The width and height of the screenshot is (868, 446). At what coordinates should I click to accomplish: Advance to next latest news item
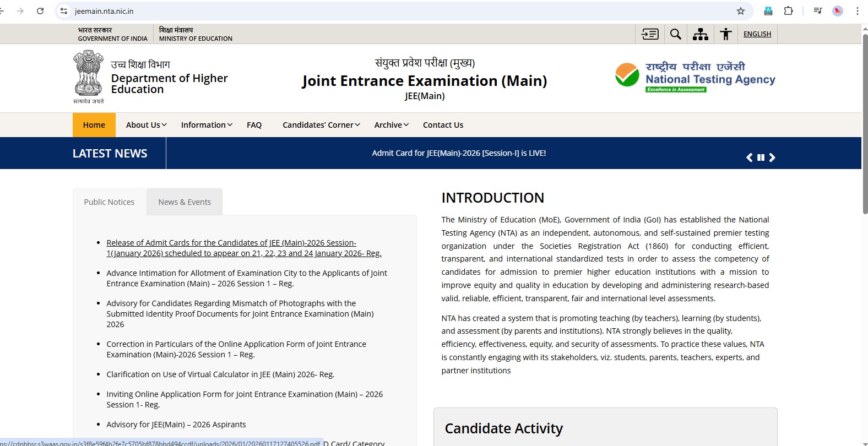click(772, 157)
